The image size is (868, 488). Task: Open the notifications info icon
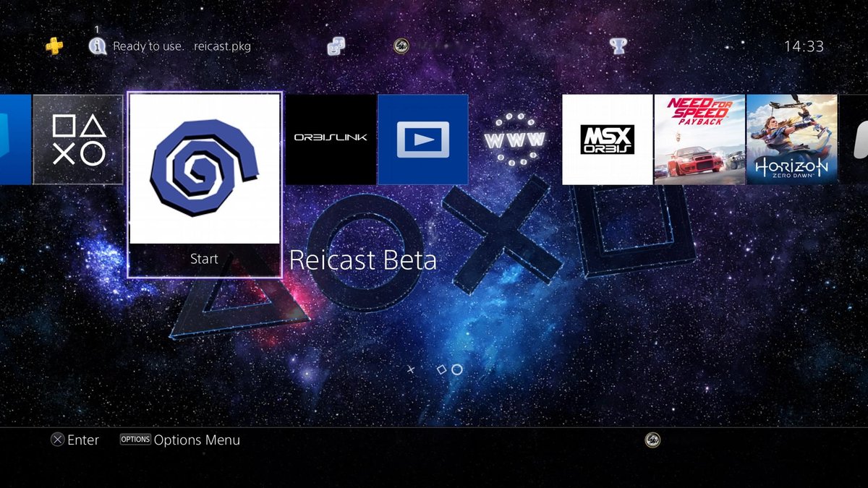[x=97, y=46]
